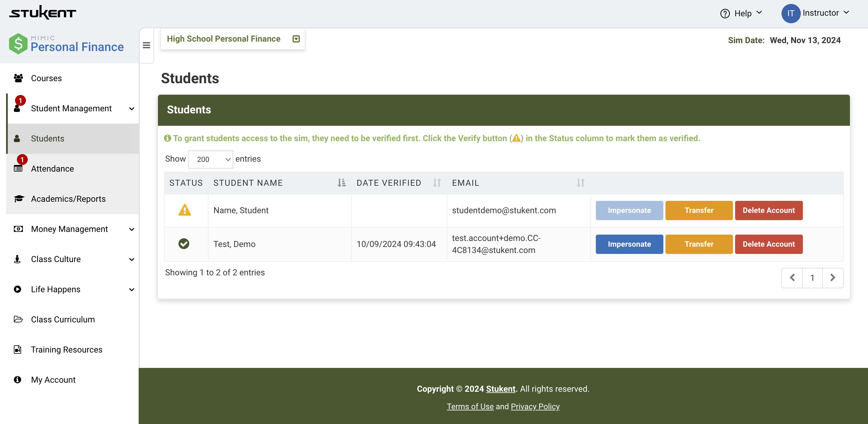The width and height of the screenshot is (868, 424).
Task: Open Attendance in the sidebar
Action: 52,169
